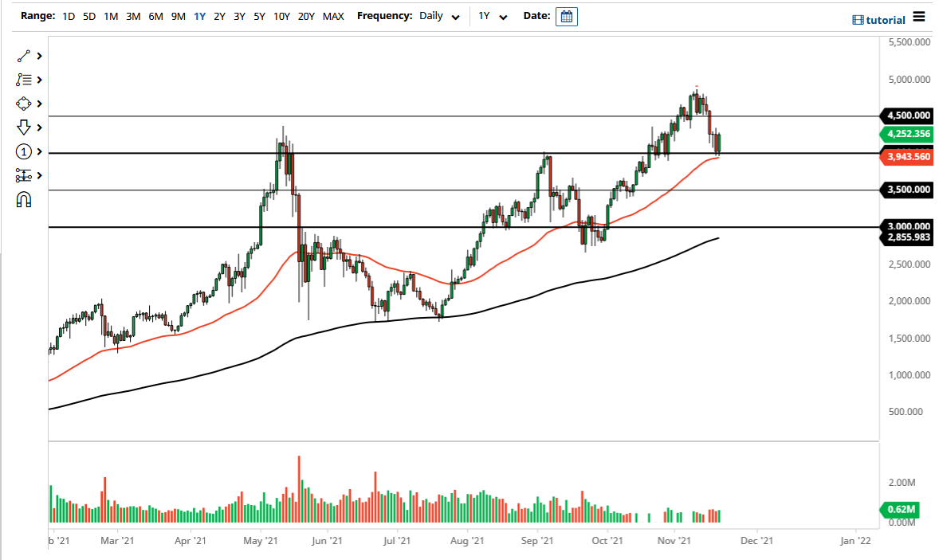
Task: Open the hamburger menu
Action: [x=919, y=17]
